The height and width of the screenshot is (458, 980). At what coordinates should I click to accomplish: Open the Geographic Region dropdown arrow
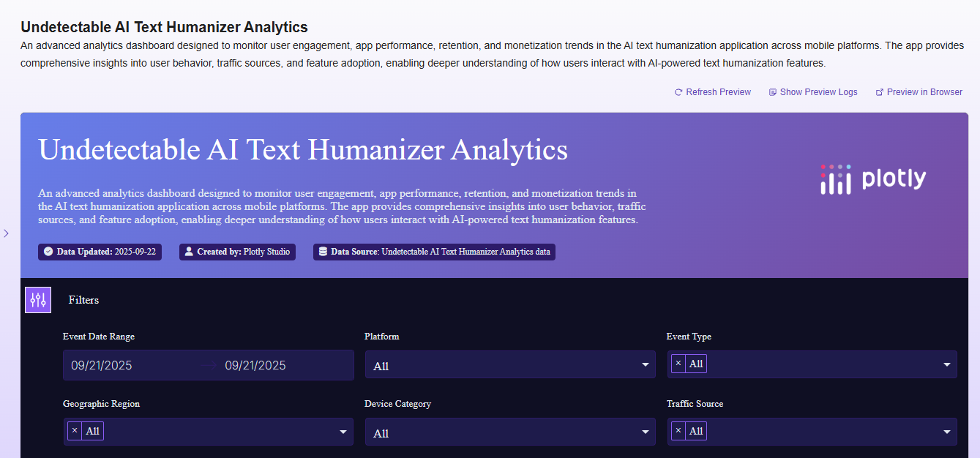pos(343,432)
